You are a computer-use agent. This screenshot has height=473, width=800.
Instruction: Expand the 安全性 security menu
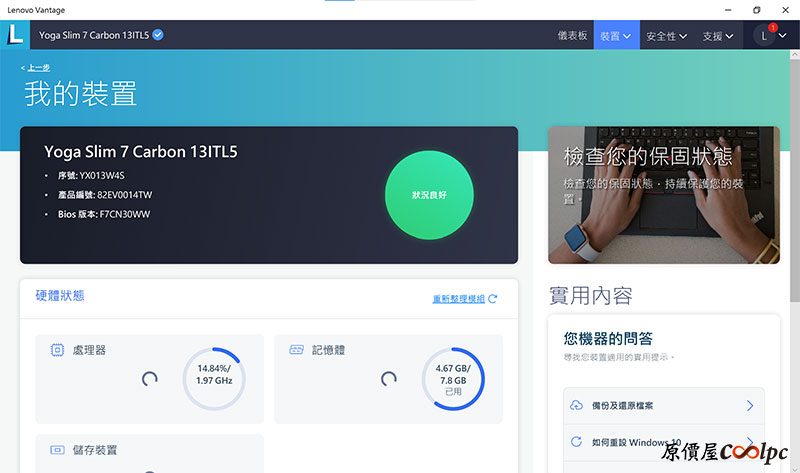[x=666, y=36]
